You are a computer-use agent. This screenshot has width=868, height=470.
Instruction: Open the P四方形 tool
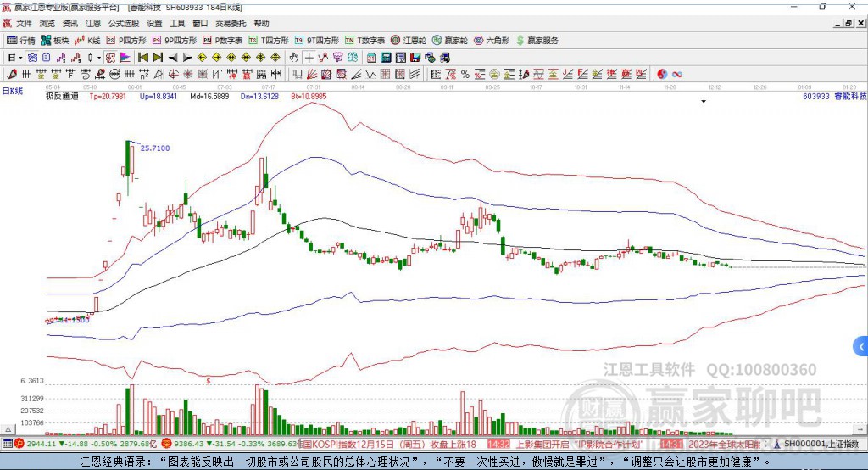click(126, 41)
